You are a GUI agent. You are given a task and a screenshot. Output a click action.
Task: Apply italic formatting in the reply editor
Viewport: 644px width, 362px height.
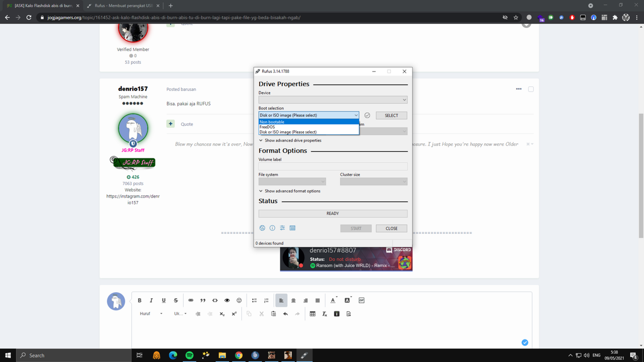[x=151, y=300]
